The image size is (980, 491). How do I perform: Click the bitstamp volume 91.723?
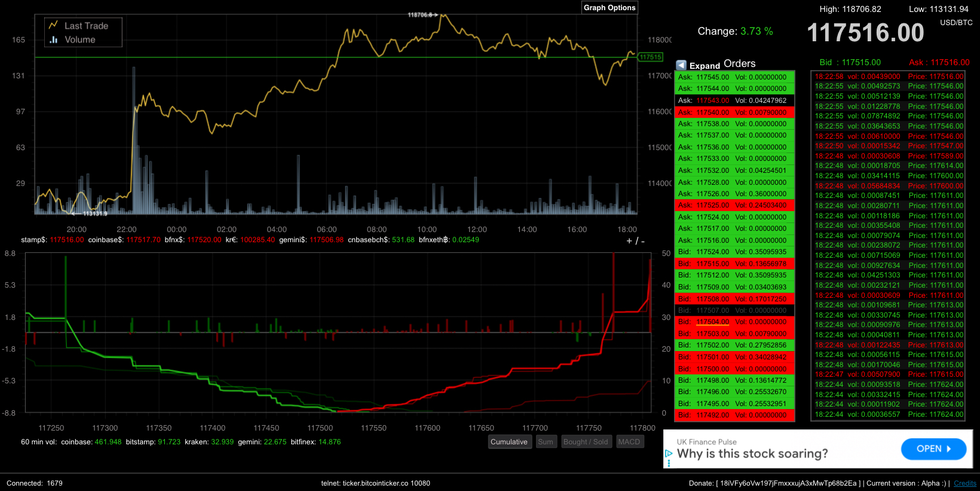169,442
